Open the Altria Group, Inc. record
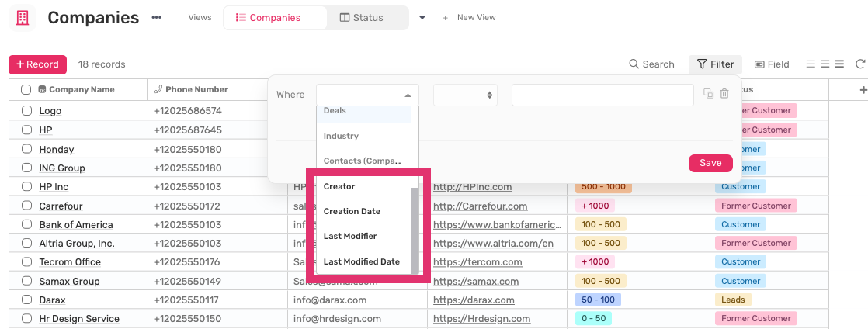The width and height of the screenshot is (868, 329). 77,244
